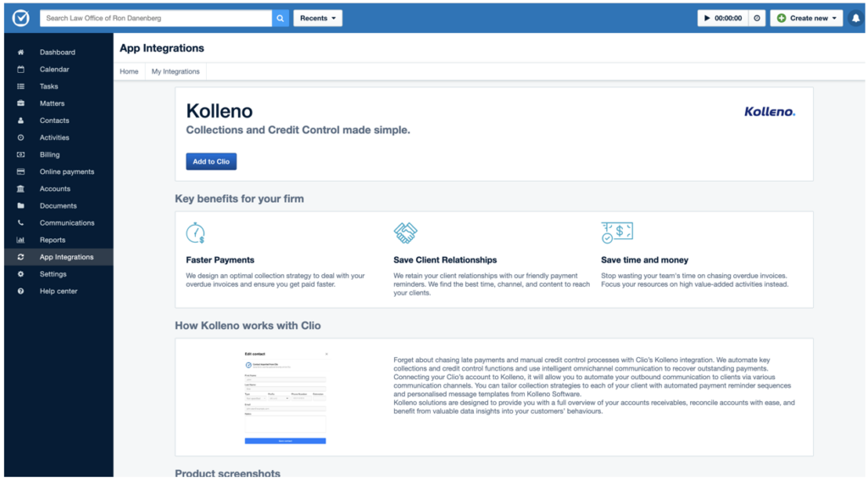Click the Online payments card icon

coord(20,171)
